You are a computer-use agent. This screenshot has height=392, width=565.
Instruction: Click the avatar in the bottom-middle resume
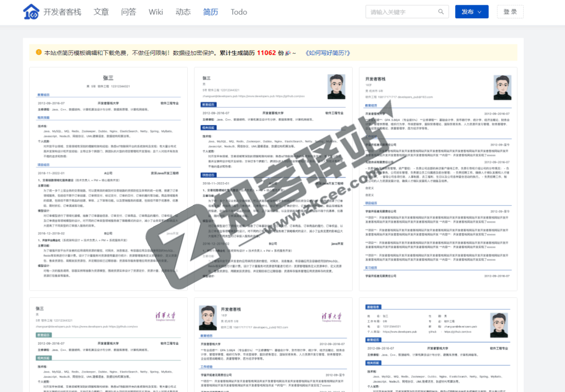208,318
